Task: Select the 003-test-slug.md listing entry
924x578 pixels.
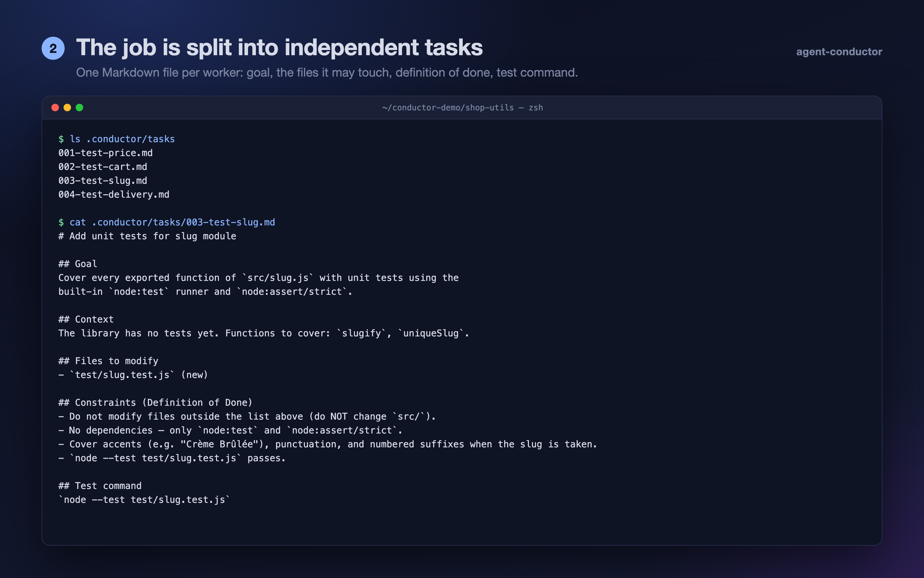Action: [x=103, y=180]
